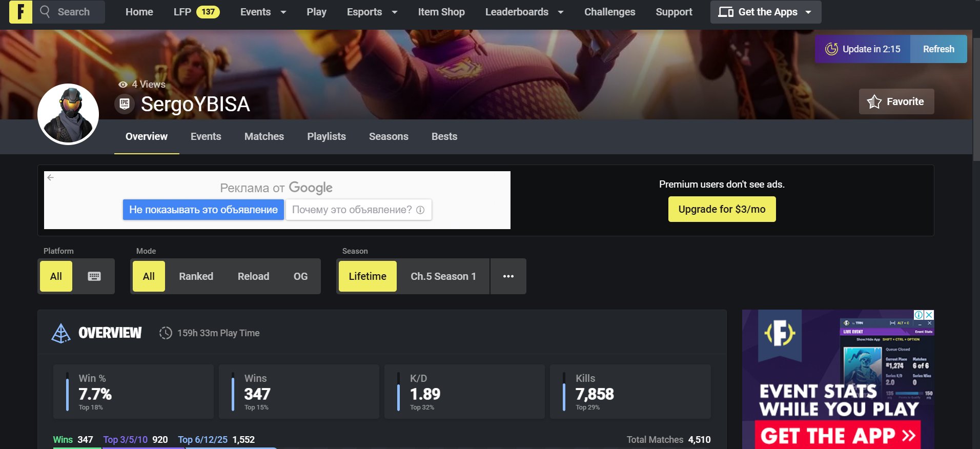
Task: Click the star icon on Favorite
Action: click(x=874, y=101)
